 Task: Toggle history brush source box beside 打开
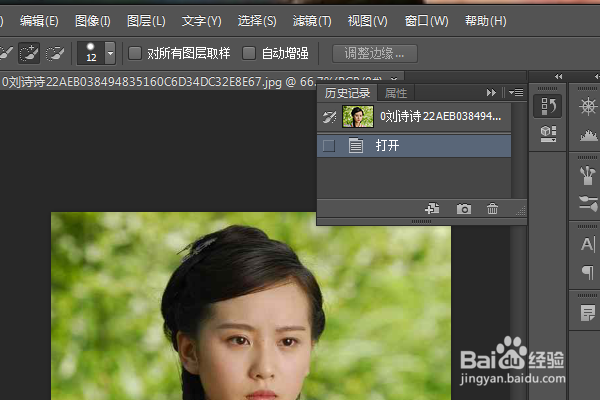pos(329,145)
